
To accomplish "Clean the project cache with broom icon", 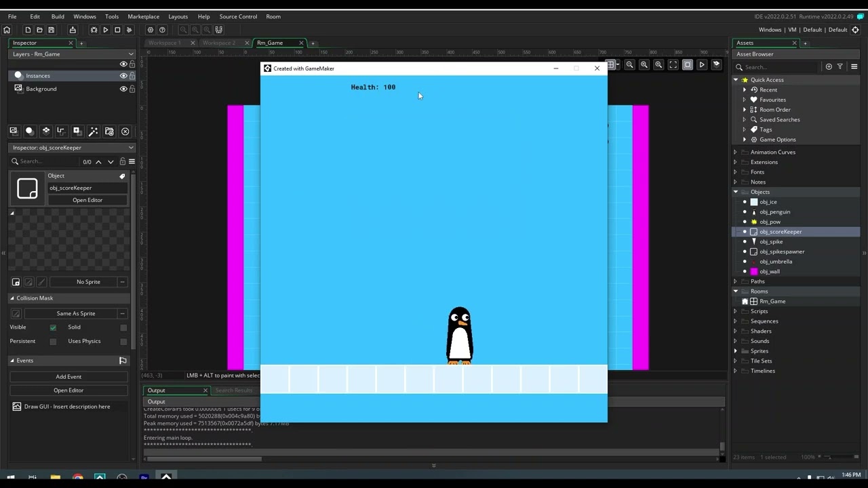I will [x=130, y=30].
